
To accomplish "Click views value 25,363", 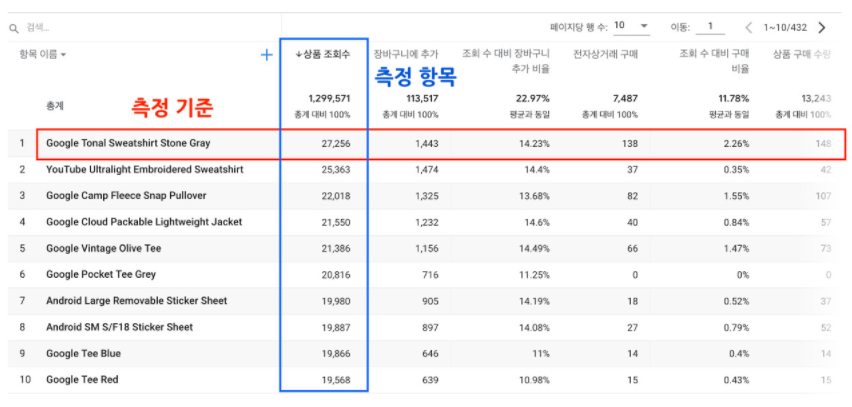I will point(336,170).
